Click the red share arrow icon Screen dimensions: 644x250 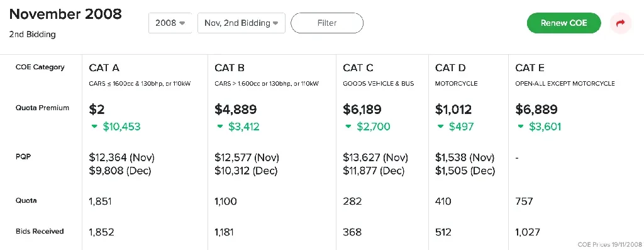pos(621,23)
